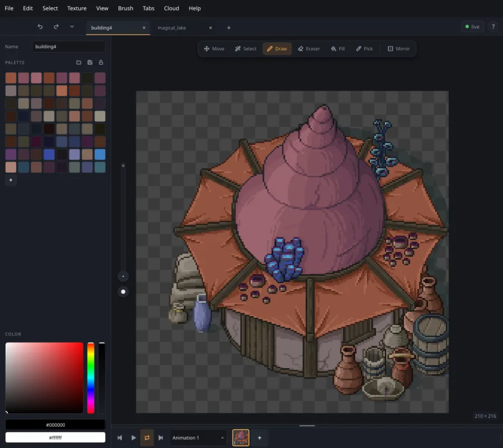Open palette folder icon

tap(79, 62)
